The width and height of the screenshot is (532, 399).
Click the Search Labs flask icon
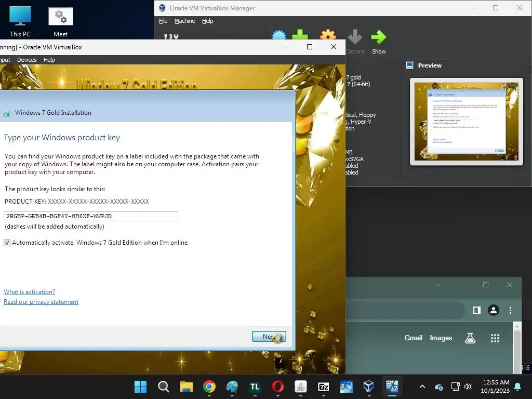pos(470,338)
